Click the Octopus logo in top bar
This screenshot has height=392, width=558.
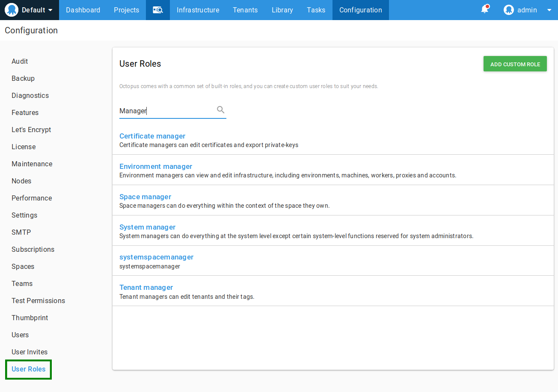coord(12,10)
